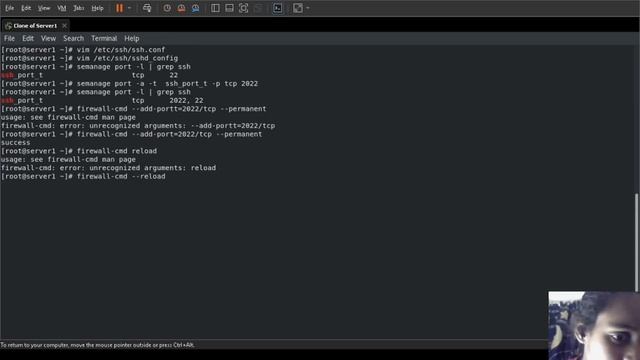
Task: Toggle the thumbnail bar view icon
Action: [229, 8]
